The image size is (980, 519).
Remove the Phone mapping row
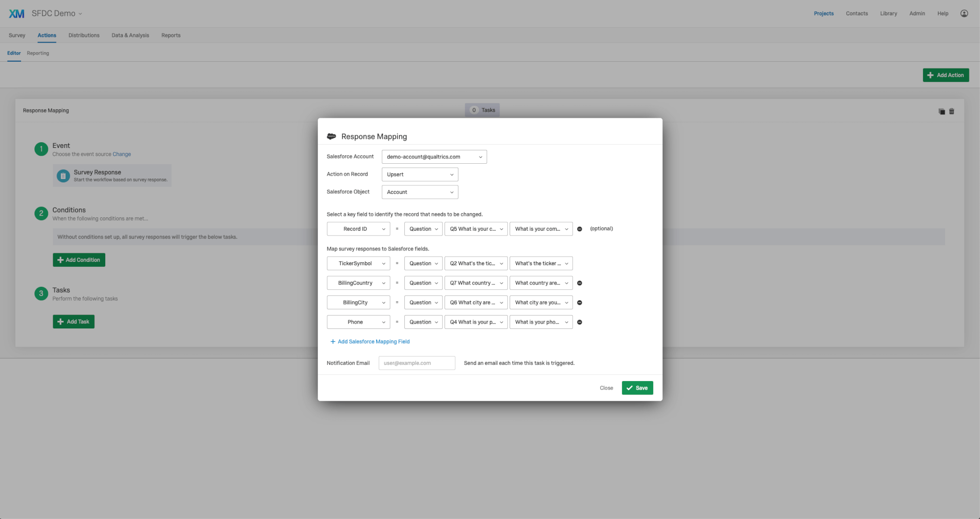tap(579, 323)
